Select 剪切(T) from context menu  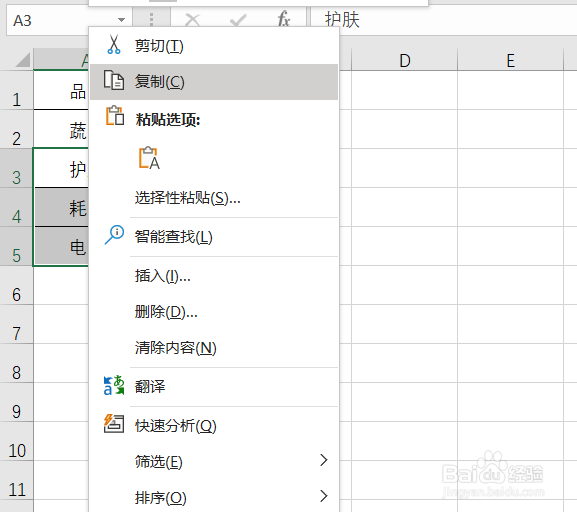point(214,46)
